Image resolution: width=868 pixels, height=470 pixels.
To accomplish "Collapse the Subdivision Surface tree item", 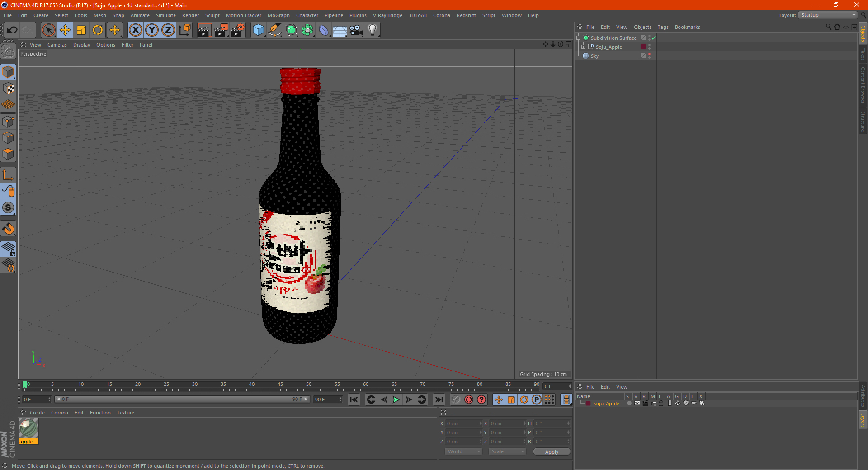I will [578, 38].
